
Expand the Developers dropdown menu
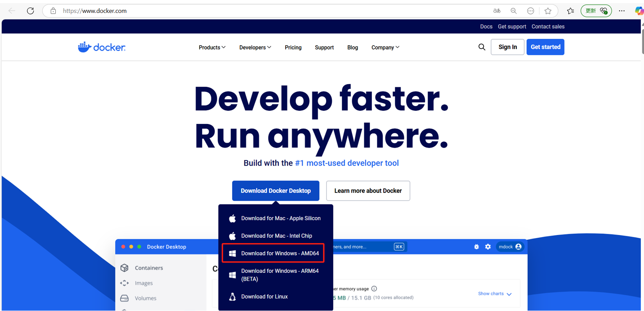tap(255, 48)
